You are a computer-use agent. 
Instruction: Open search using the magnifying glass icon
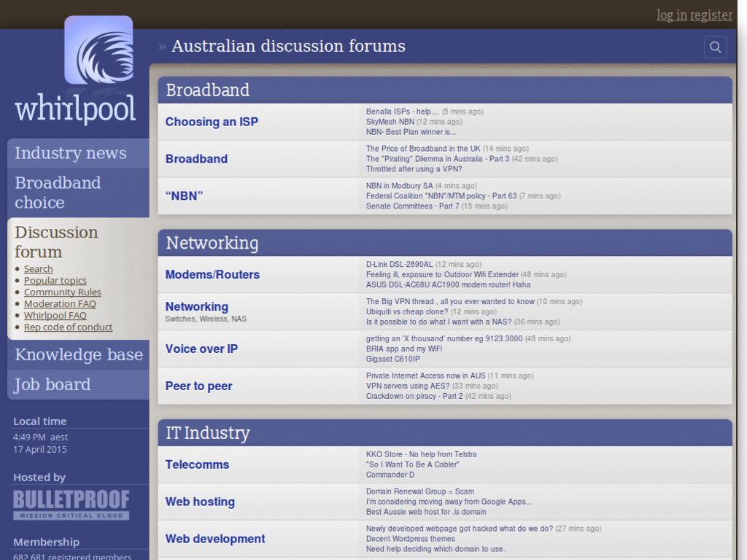coord(715,47)
